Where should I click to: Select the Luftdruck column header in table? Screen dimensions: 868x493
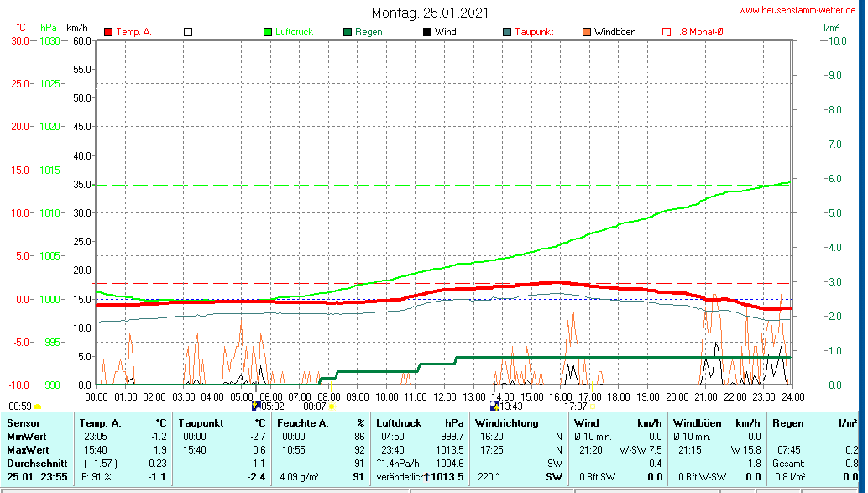(396, 422)
